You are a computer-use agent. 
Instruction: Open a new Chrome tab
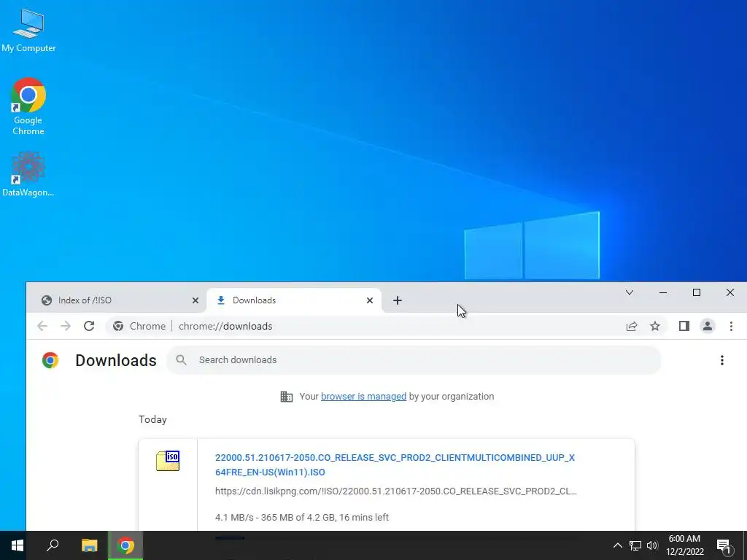pyautogui.click(x=398, y=300)
